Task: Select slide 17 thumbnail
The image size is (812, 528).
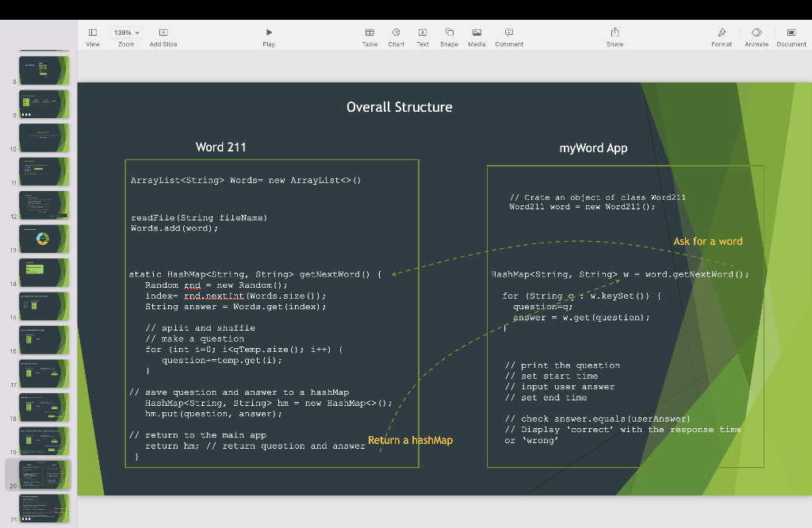Action: (x=44, y=373)
